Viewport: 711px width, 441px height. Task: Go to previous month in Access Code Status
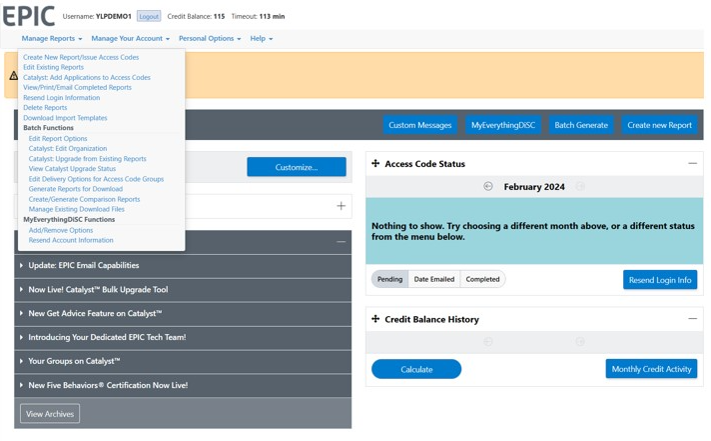pos(488,187)
